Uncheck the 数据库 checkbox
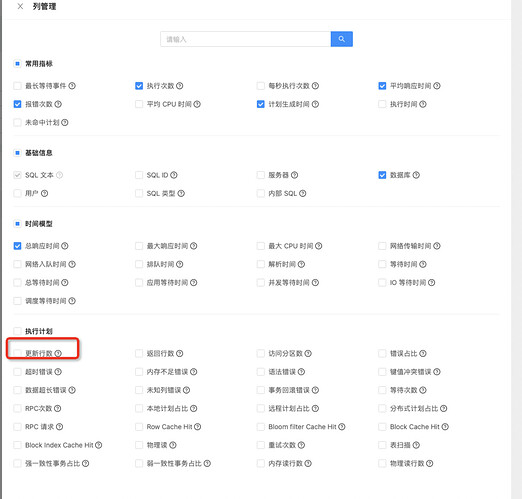This screenshot has width=522, height=499. pos(382,175)
